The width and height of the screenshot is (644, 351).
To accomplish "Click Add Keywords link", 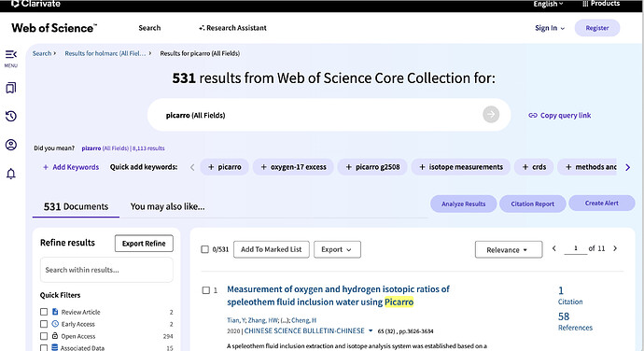I will 71,167.
